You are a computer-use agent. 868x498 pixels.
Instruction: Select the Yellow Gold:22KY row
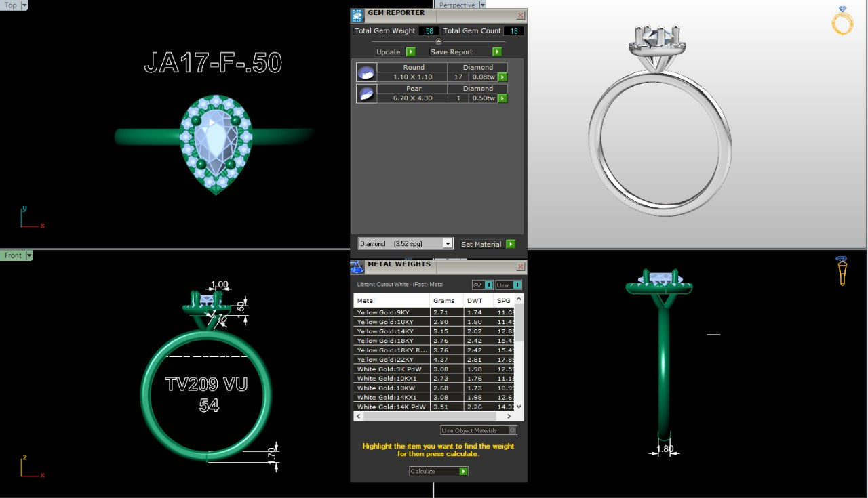[x=435, y=360]
